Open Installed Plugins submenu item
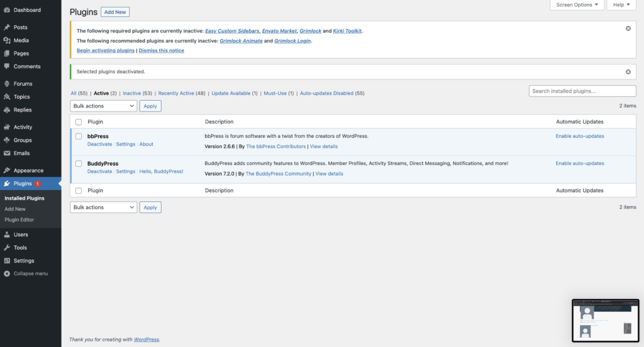Image resolution: width=644 pixels, height=347 pixels. click(25, 198)
